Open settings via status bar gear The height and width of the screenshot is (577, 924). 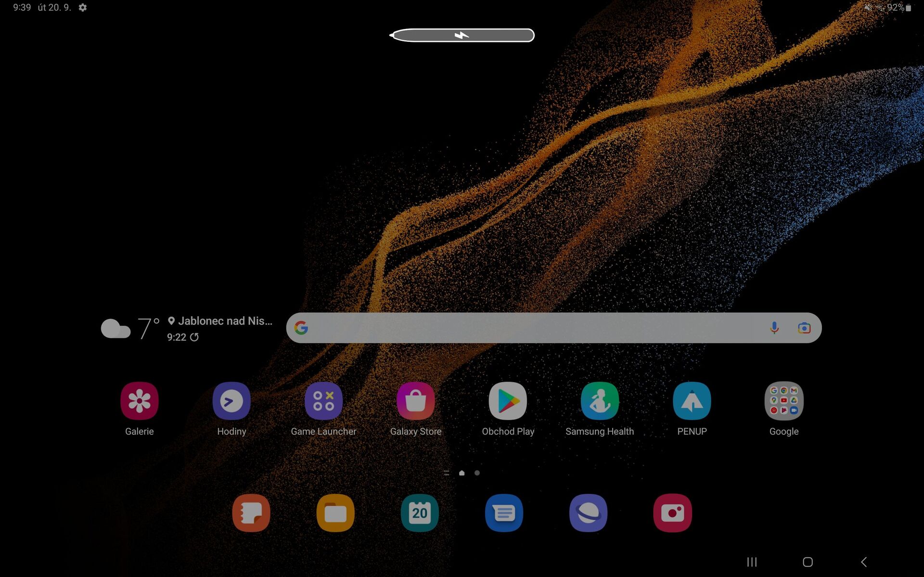82,8
